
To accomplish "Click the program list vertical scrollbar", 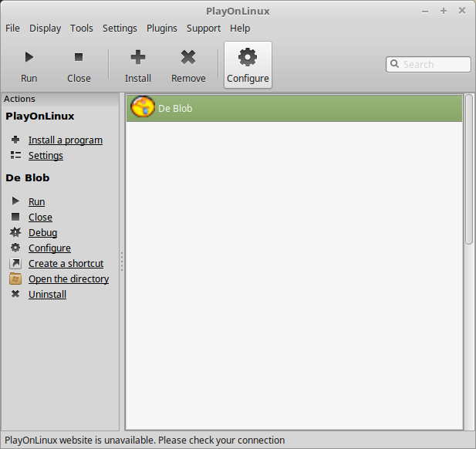I will pos(469,169).
